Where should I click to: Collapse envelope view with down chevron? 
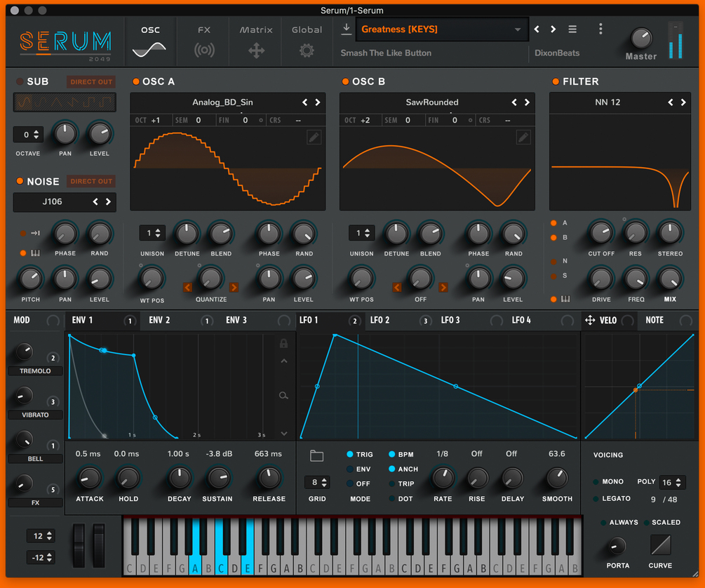(x=284, y=434)
